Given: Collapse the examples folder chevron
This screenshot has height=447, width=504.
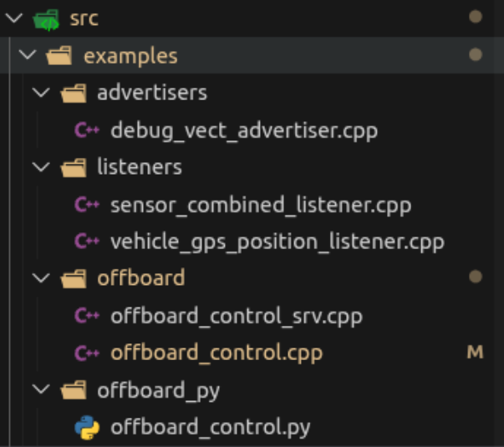Looking at the screenshot, I should click(28, 54).
